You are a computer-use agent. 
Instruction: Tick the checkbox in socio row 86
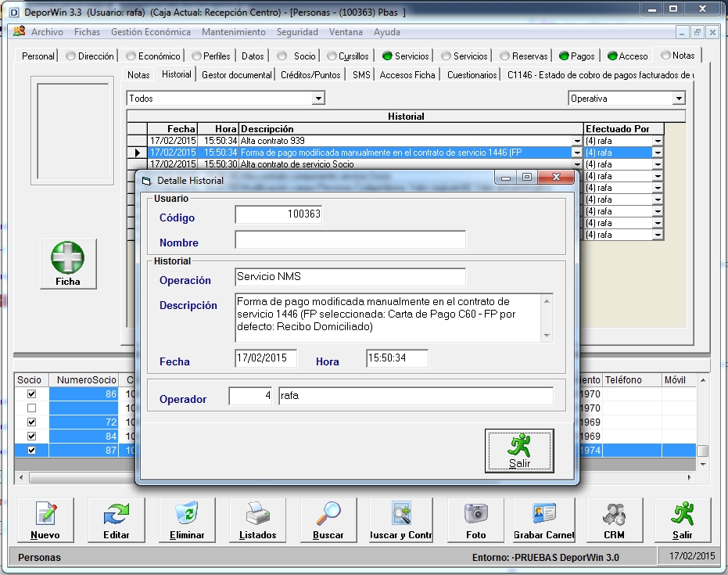tap(31, 394)
